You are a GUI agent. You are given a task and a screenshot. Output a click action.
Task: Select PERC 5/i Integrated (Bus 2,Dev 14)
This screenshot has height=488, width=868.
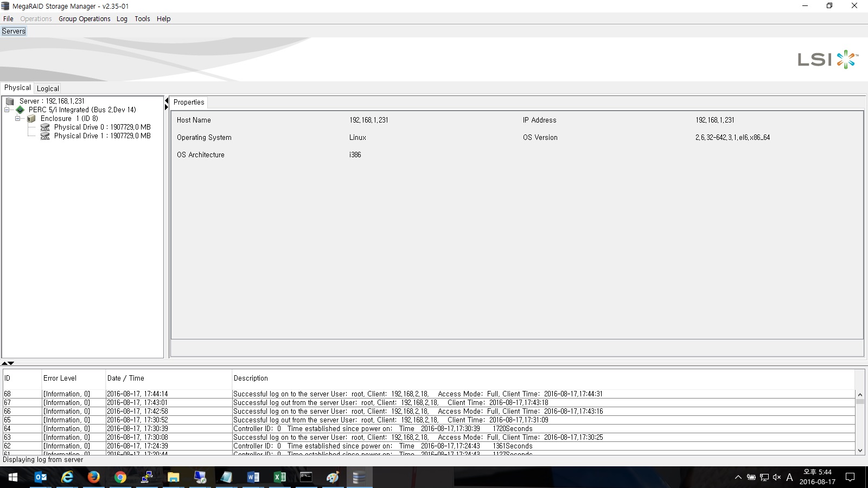82,110
